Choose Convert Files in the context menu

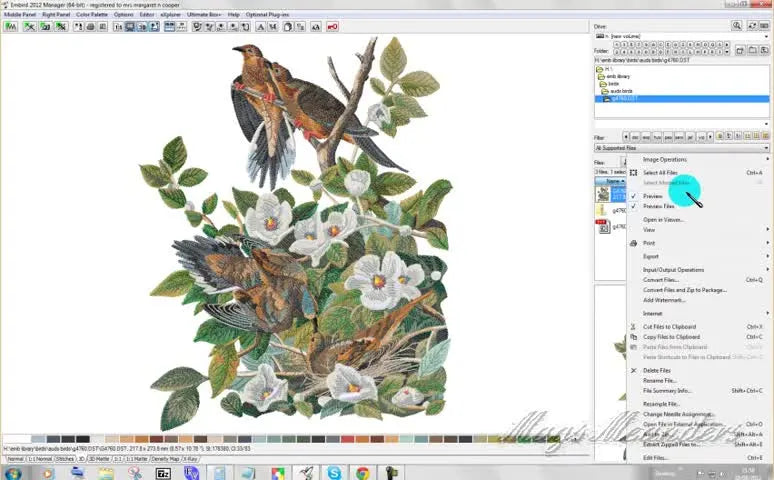pyautogui.click(x=660, y=280)
